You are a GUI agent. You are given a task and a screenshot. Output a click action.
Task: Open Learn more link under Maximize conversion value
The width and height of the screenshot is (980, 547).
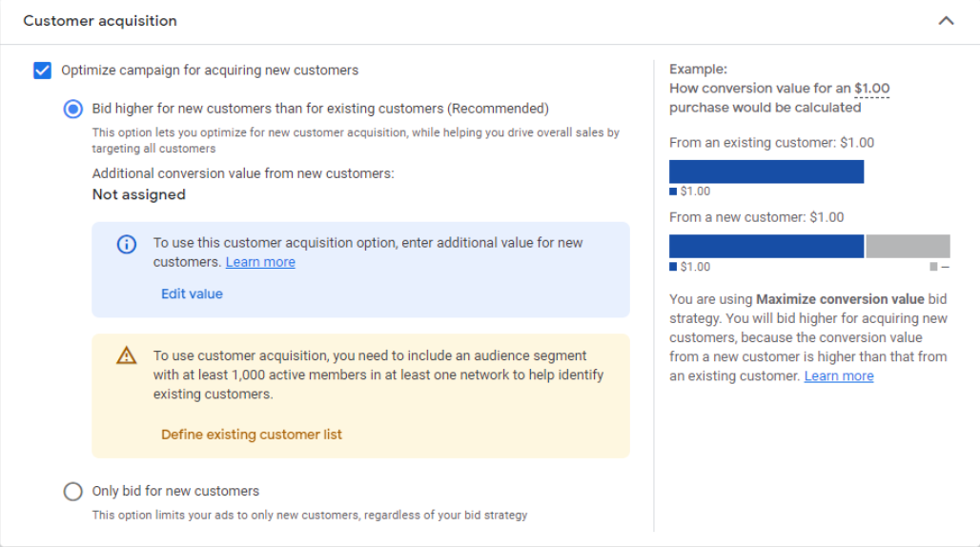pyautogui.click(x=839, y=376)
